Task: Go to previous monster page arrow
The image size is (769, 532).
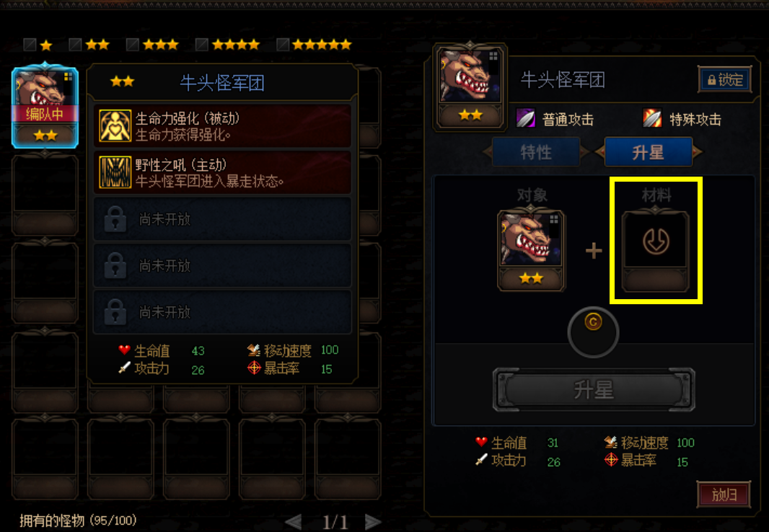Action: pyautogui.click(x=294, y=522)
